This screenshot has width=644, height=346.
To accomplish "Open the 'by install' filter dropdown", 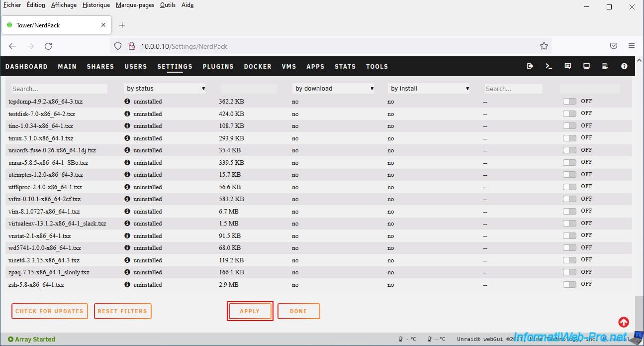I will point(429,89).
